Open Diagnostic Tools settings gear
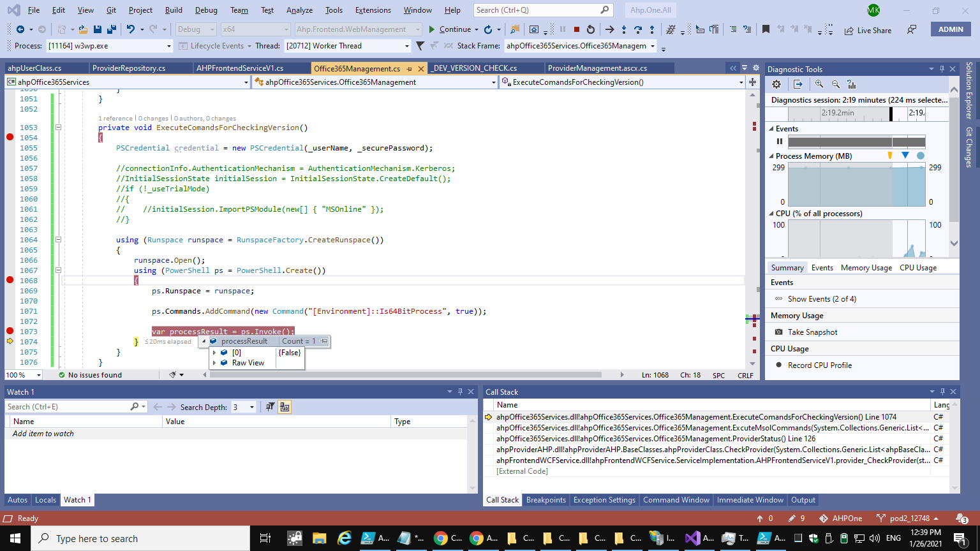Screen dimensions: 980x551 776,84
